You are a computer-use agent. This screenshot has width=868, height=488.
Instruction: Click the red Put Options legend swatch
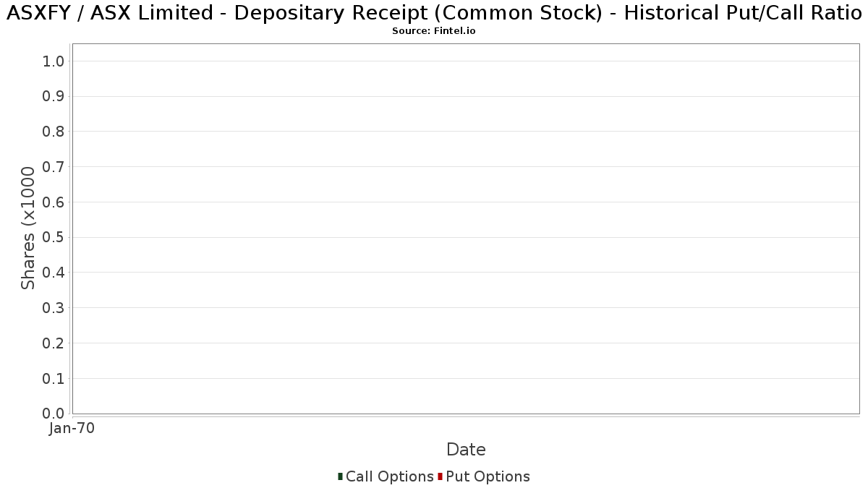(x=440, y=476)
